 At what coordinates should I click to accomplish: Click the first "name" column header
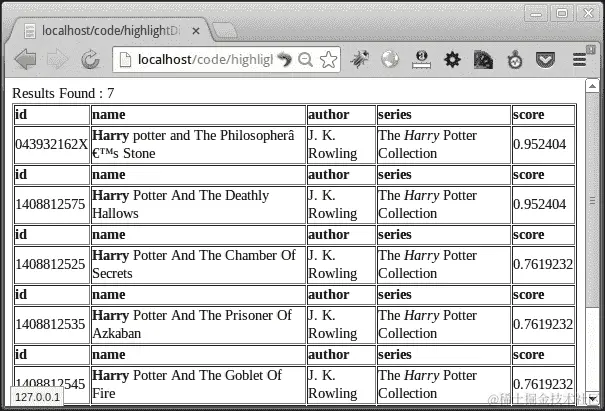click(198, 115)
